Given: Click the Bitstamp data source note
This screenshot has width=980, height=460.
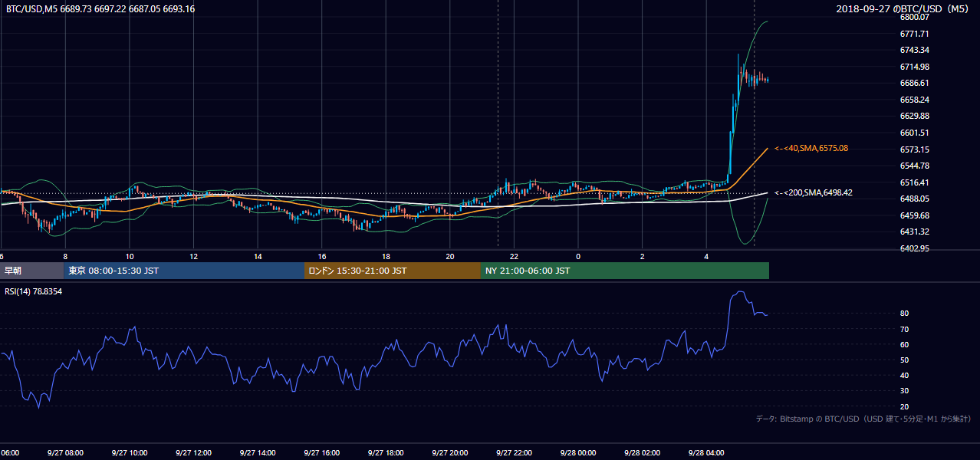Looking at the screenshot, I should (863, 419).
